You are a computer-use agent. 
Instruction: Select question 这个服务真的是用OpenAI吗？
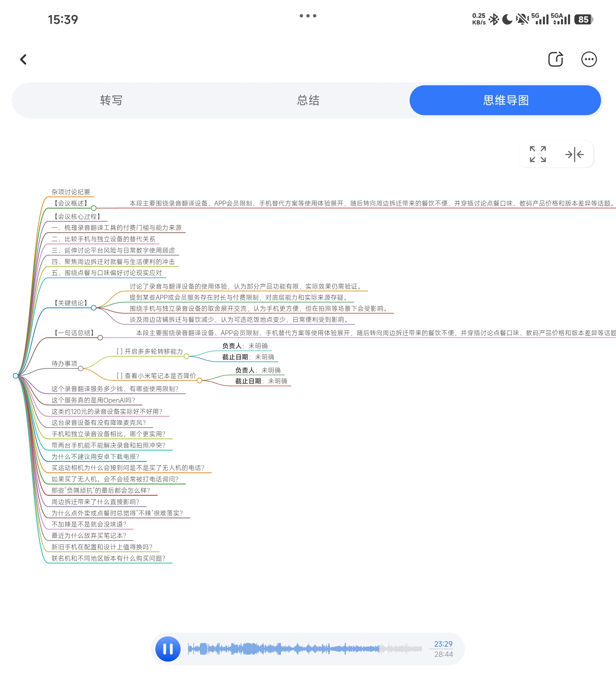93,400
